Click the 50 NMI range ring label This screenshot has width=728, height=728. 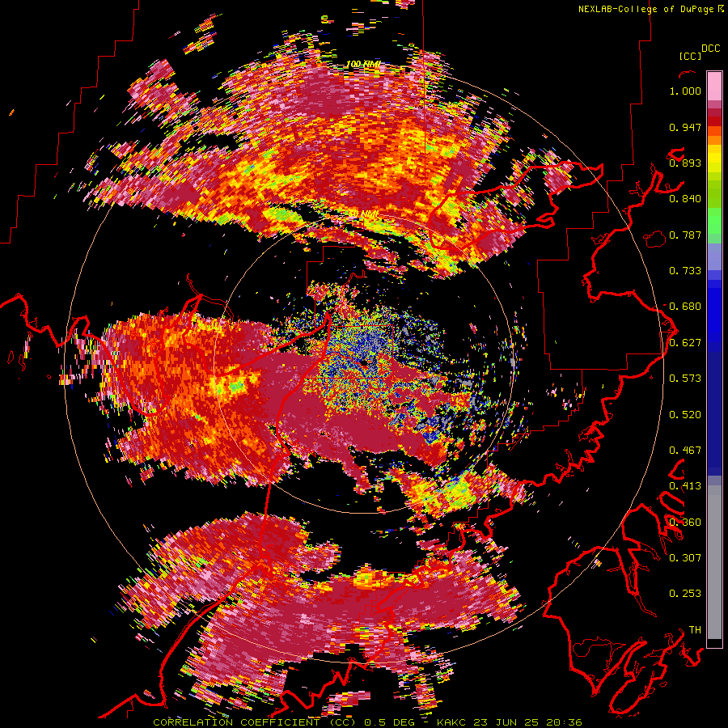pyautogui.click(x=363, y=214)
